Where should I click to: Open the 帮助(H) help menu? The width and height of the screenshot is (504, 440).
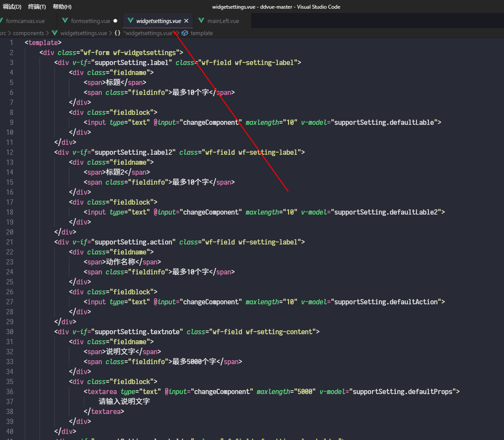pos(62,7)
